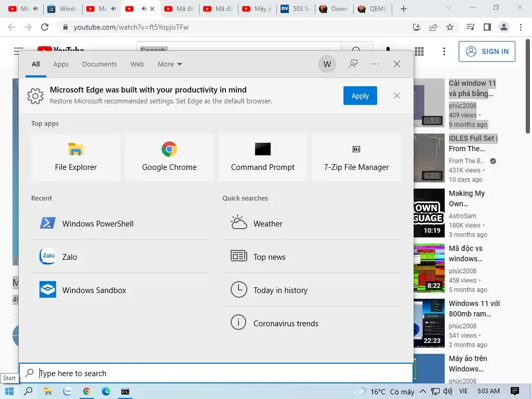Open the Chrome profile avatar

point(504,27)
